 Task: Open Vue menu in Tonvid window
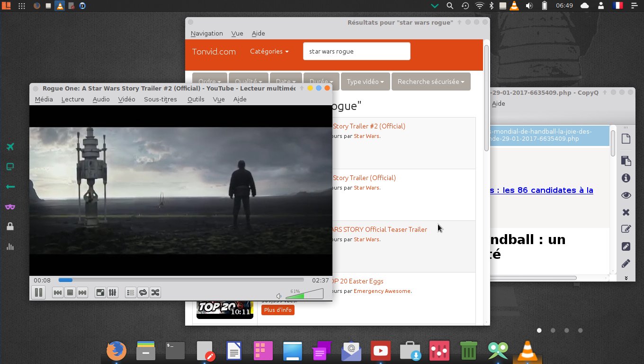237,33
